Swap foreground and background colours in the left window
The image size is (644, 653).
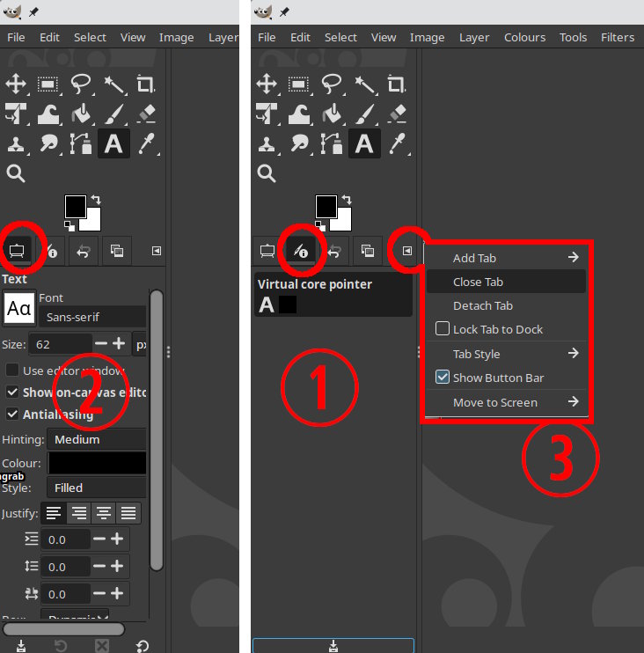click(96, 200)
